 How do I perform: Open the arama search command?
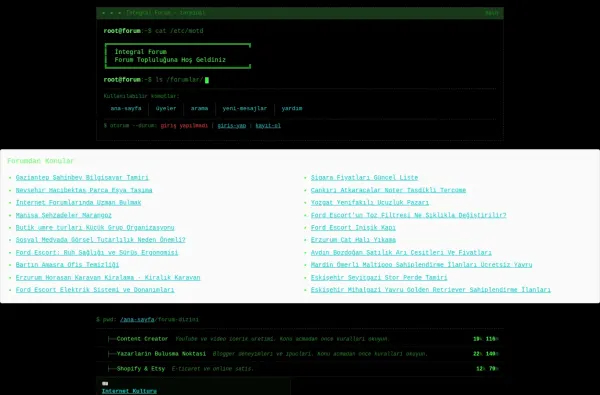click(x=199, y=109)
